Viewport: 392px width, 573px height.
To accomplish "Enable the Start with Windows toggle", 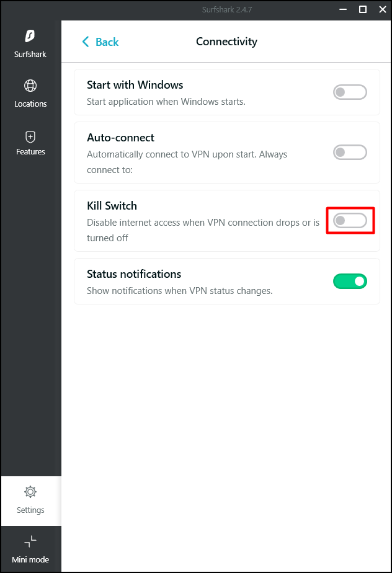I will tap(350, 92).
